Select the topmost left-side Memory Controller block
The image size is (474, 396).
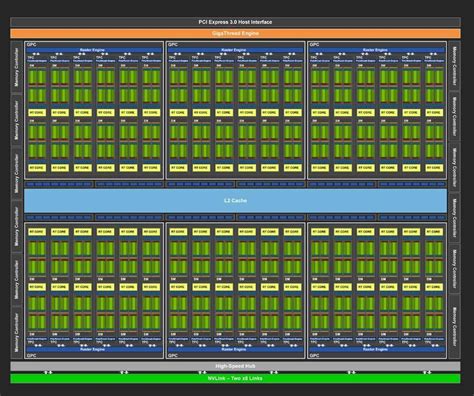tap(17, 67)
